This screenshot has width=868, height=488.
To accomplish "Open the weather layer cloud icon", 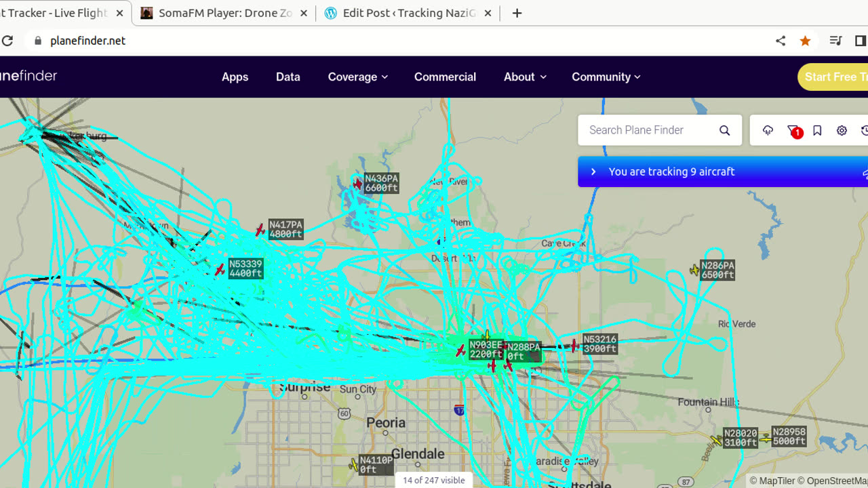I will [768, 131].
